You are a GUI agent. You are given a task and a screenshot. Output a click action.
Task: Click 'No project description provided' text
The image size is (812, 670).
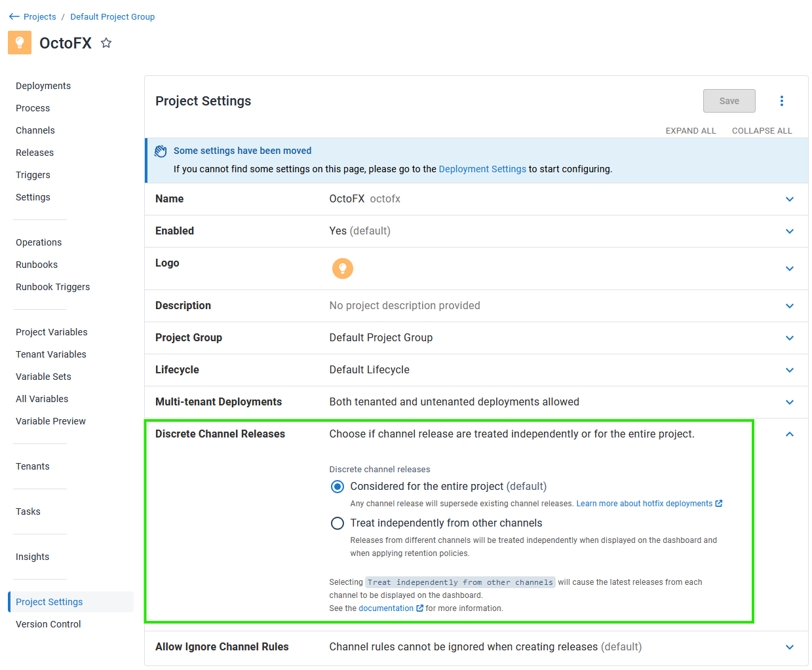pos(405,306)
